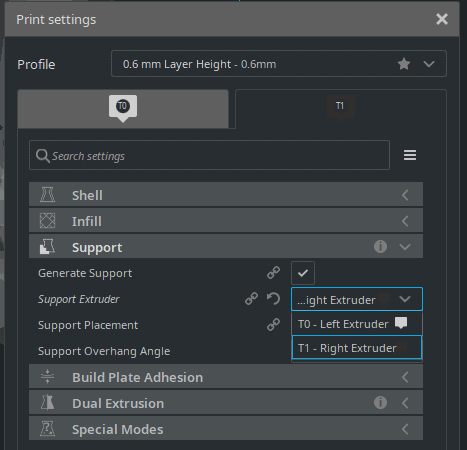Uncheck the Generate Support checkbox

point(303,273)
